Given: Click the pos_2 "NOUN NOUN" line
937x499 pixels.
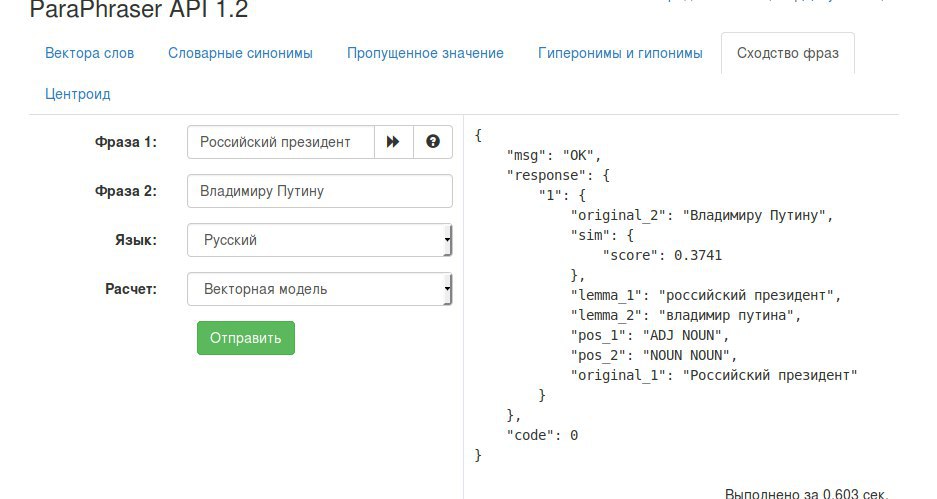Looking at the screenshot, I should [654, 355].
